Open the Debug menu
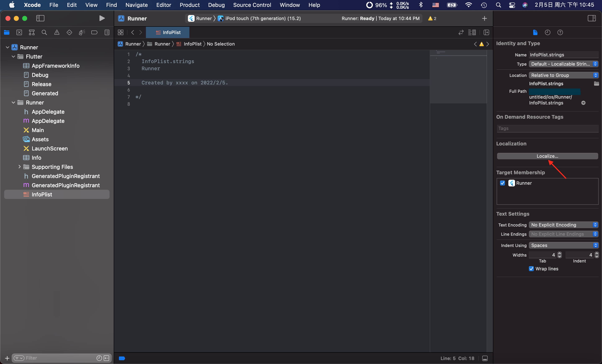This screenshot has width=602, height=364. pos(216,5)
